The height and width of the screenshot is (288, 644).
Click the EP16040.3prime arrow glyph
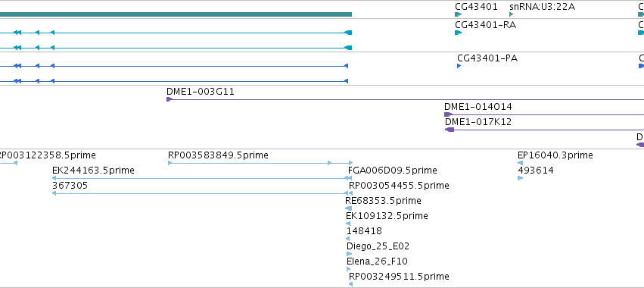(x=521, y=163)
